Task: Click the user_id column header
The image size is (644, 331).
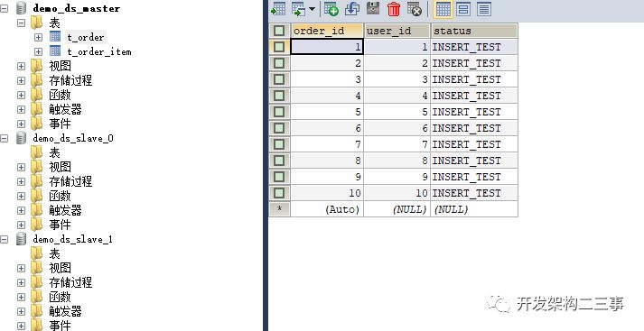Action: pos(397,31)
